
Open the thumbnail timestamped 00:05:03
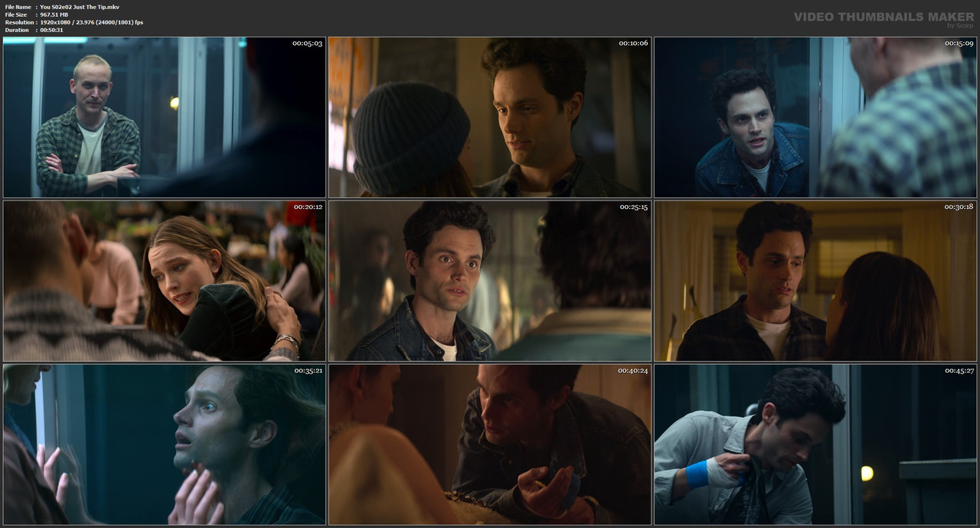tap(165, 117)
